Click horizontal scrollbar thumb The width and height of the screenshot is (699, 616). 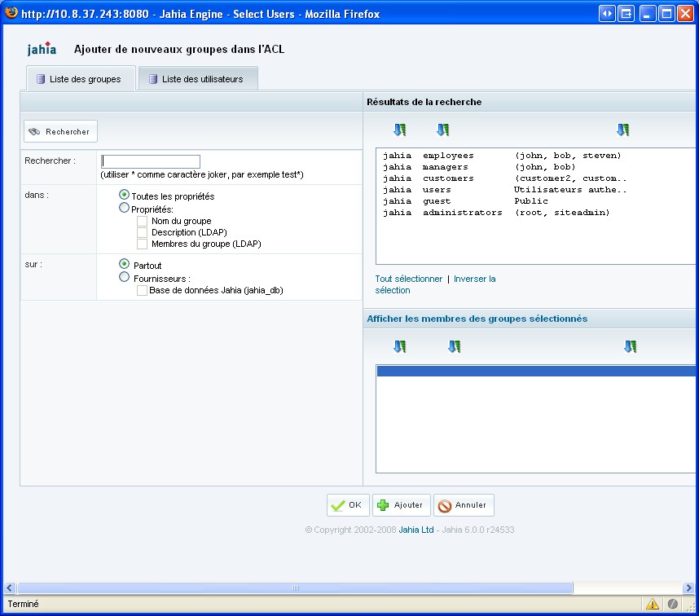pos(295,588)
